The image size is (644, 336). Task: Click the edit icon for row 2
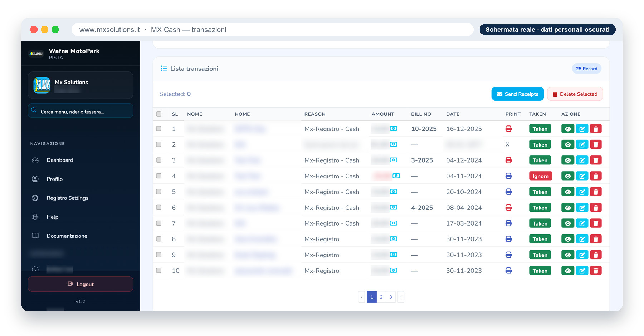[x=582, y=144]
